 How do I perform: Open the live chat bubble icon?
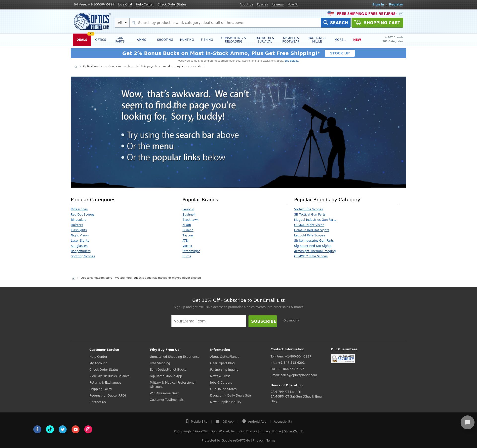(x=467, y=422)
